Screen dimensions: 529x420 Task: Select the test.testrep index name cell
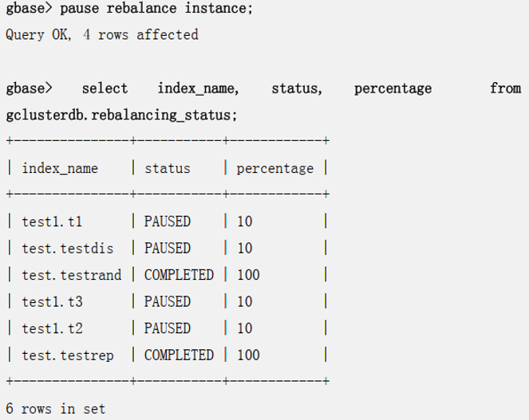[x=68, y=355]
